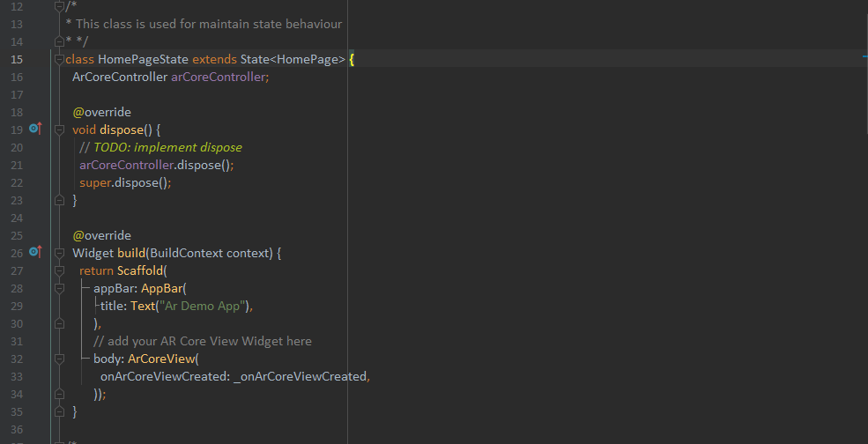Screen dimensions: 868x444
Task: Collapse the block comment at line 12
Action: coord(59,6)
